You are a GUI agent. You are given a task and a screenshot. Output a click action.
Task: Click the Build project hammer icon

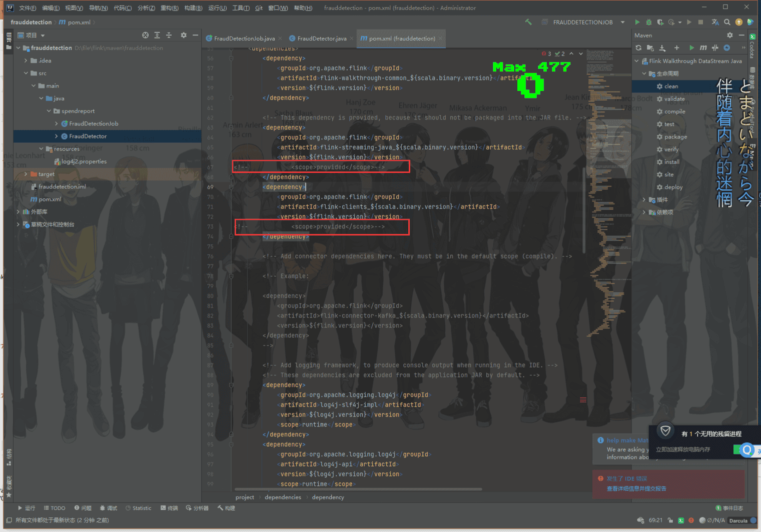pyautogui.click(x=528, y=22)
